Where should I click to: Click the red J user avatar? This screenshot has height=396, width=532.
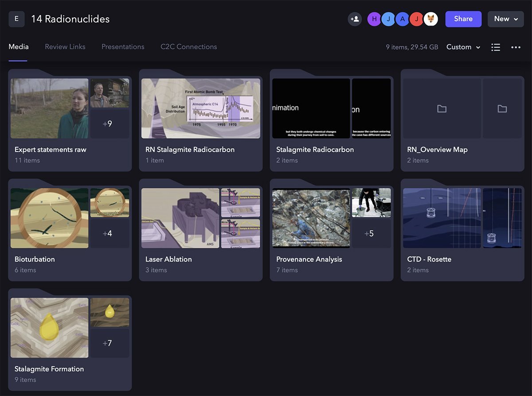(x=417, y=19)
